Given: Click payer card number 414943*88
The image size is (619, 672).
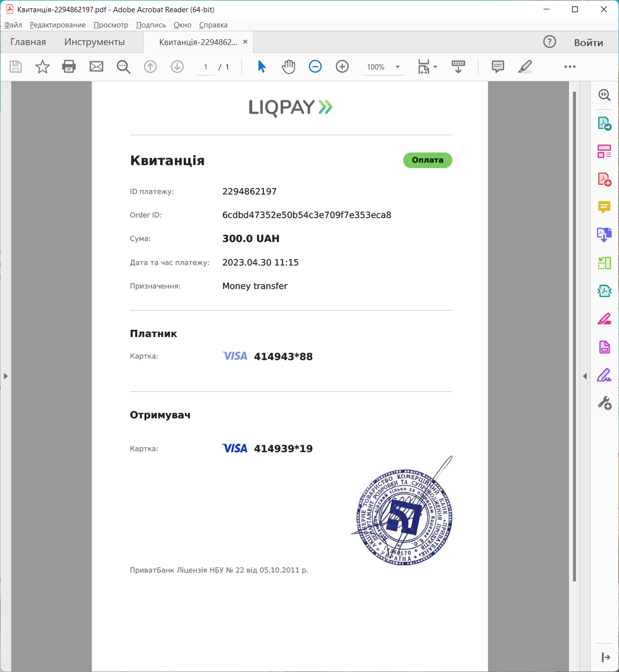Looking at the screenshot, I should [283, 357].
